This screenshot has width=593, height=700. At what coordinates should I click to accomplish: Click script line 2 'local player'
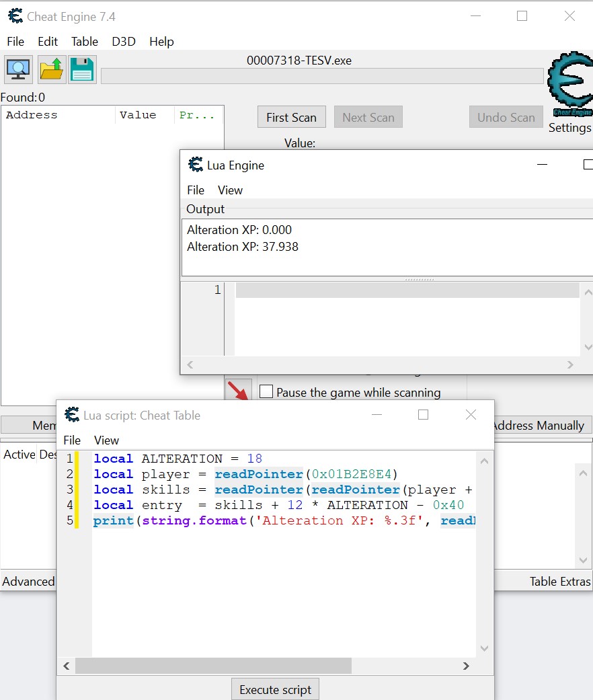pos(245,474)
